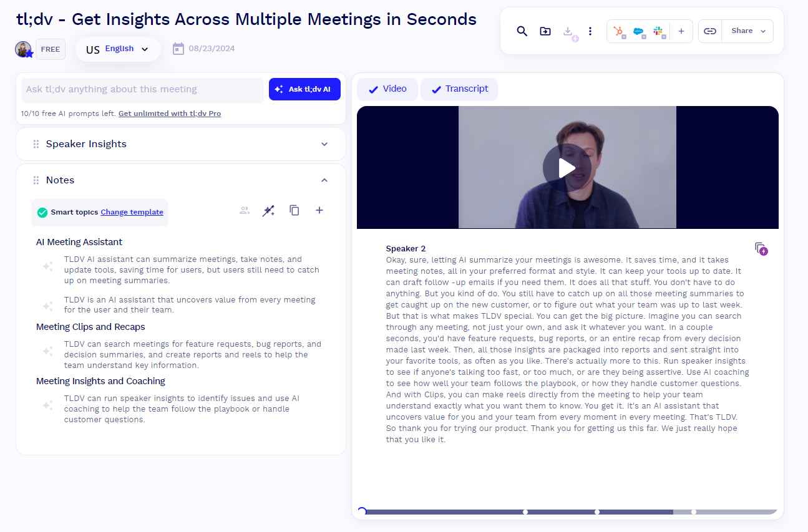Click the note 'TLDV can search meetings for feature requests'

tap(192, 355)
